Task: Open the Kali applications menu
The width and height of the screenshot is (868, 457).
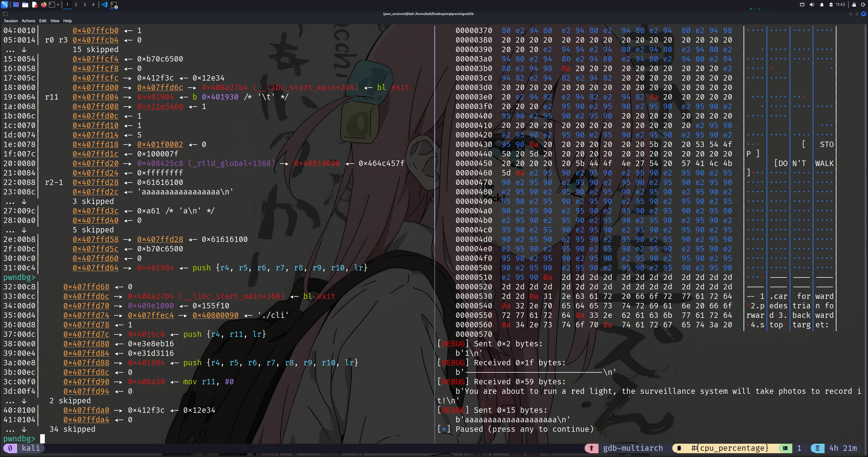Action: 5,5
